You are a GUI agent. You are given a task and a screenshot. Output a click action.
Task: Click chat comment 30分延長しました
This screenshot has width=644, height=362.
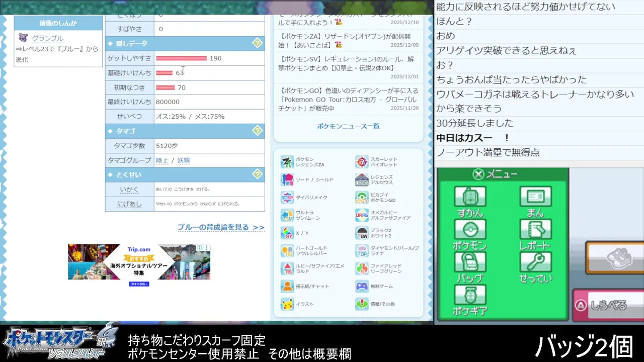pyautogui.click(x=475, y=123)
